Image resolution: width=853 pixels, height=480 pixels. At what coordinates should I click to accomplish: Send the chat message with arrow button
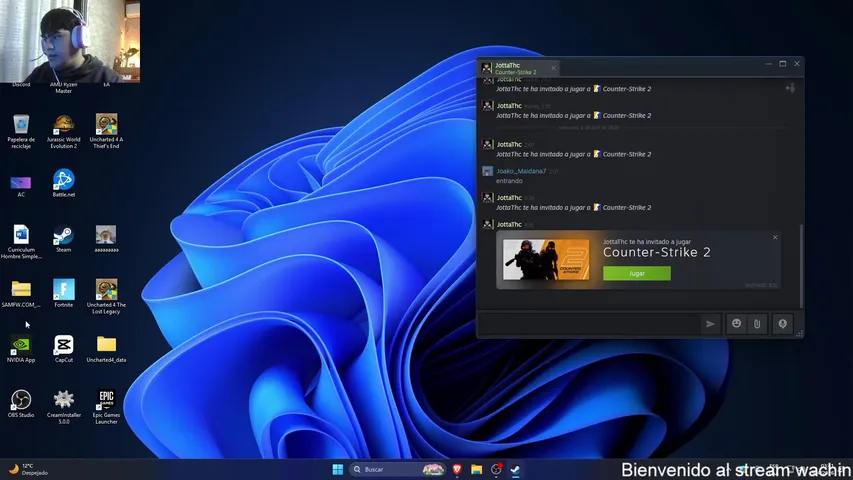point(710,324)
